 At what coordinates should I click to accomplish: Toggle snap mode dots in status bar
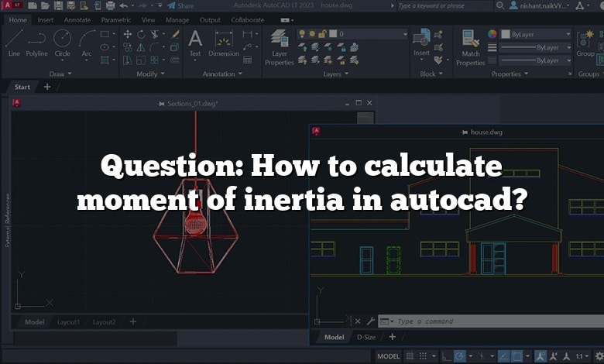423,356
